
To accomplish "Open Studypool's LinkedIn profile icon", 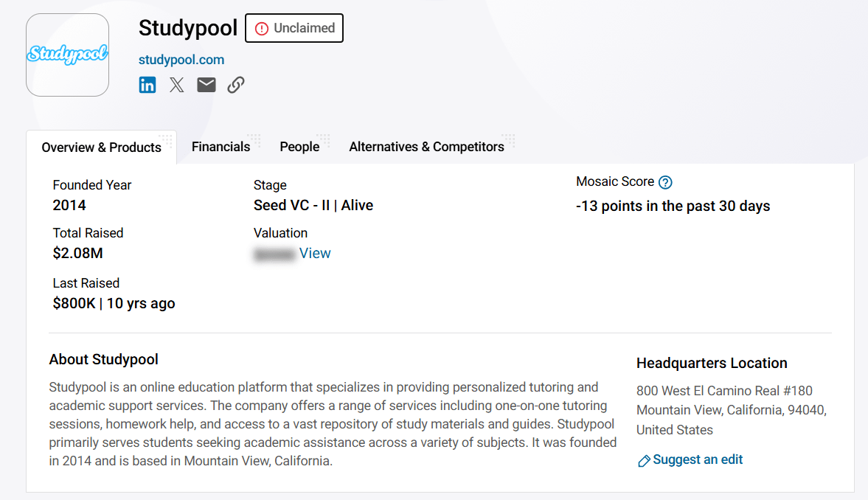I will tap(147, 85).
